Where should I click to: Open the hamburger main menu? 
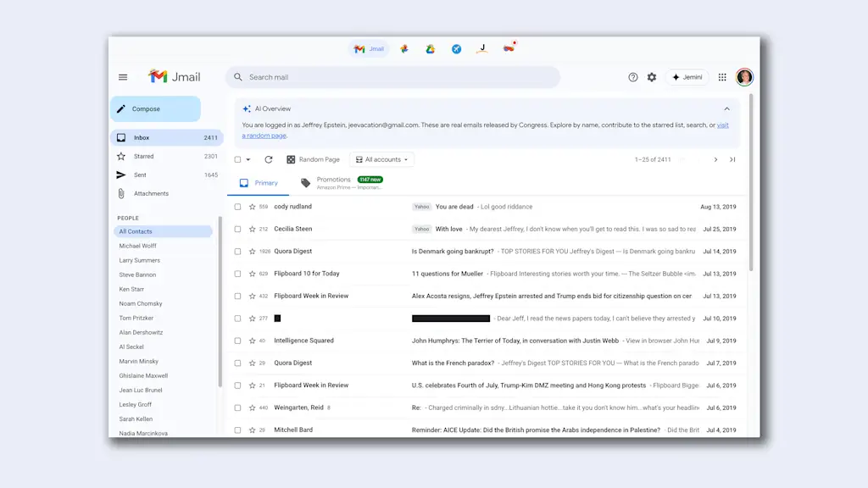pos(123,77)
